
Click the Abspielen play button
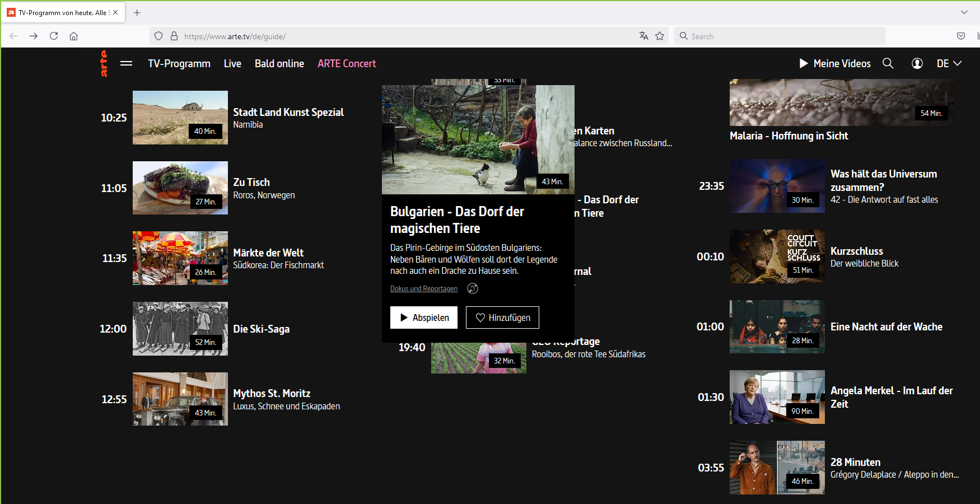(x=424, y=318)
